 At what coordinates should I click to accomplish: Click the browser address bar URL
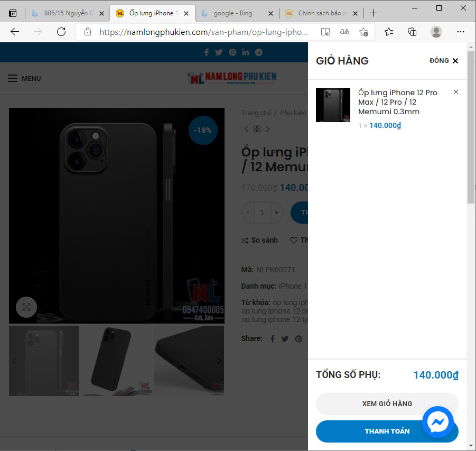(x=203, y=32)
